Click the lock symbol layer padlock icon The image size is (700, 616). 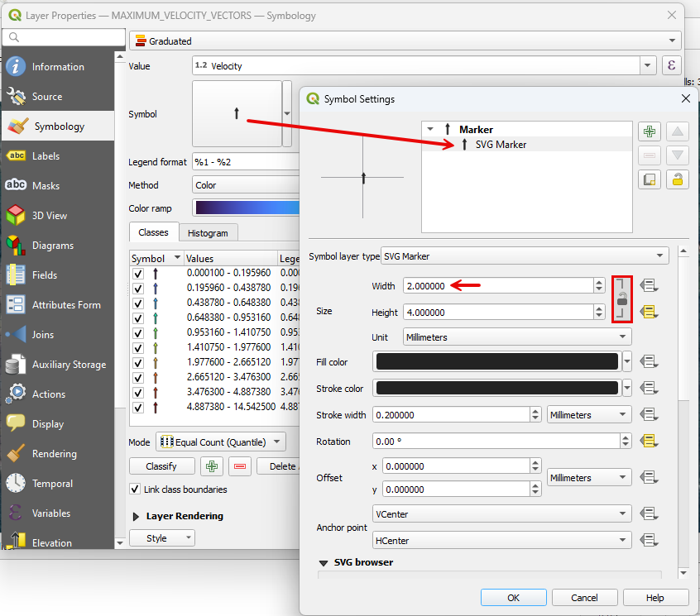click(x=678, y=179)
